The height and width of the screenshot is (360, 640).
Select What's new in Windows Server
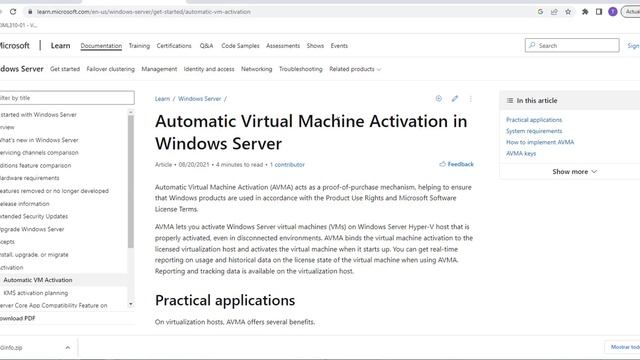click(39, 140)
